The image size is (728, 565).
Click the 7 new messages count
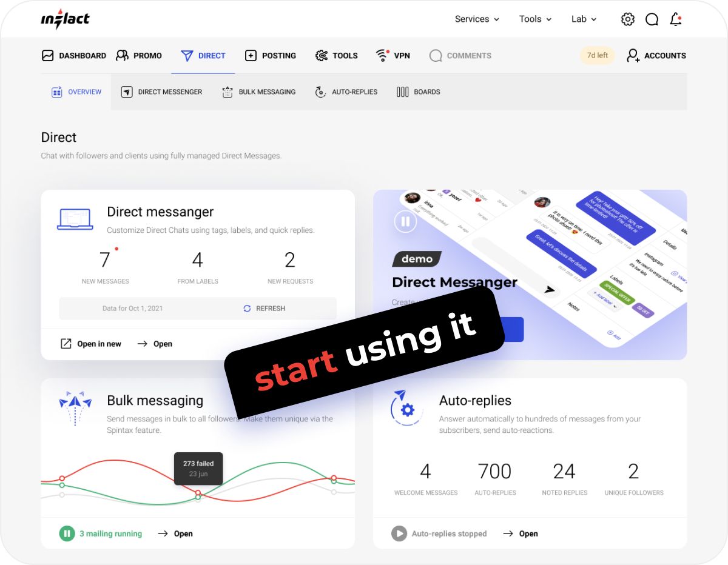105,260
